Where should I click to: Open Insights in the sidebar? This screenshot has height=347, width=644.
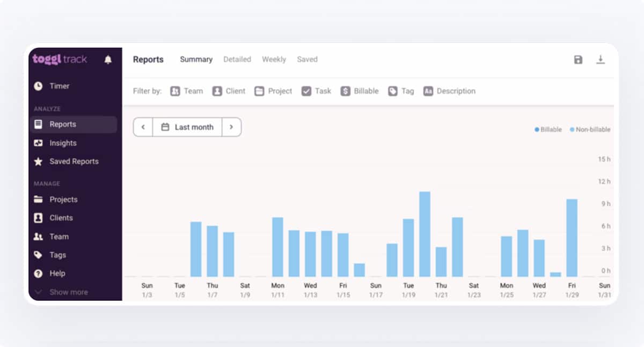[63, 143]
